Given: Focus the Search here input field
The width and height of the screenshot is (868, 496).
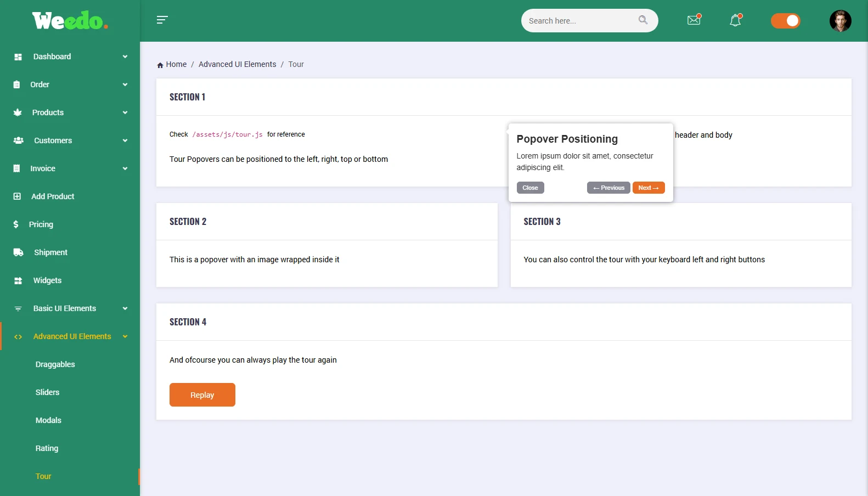Looking at the screenshot, I should [x=579, y=21].
